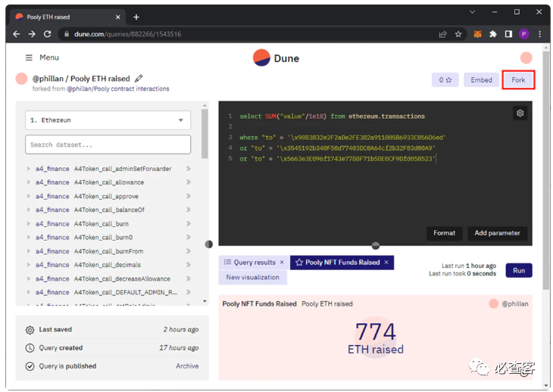Go back with browser back arrow

pyautogui.click(x=16, y=34)
